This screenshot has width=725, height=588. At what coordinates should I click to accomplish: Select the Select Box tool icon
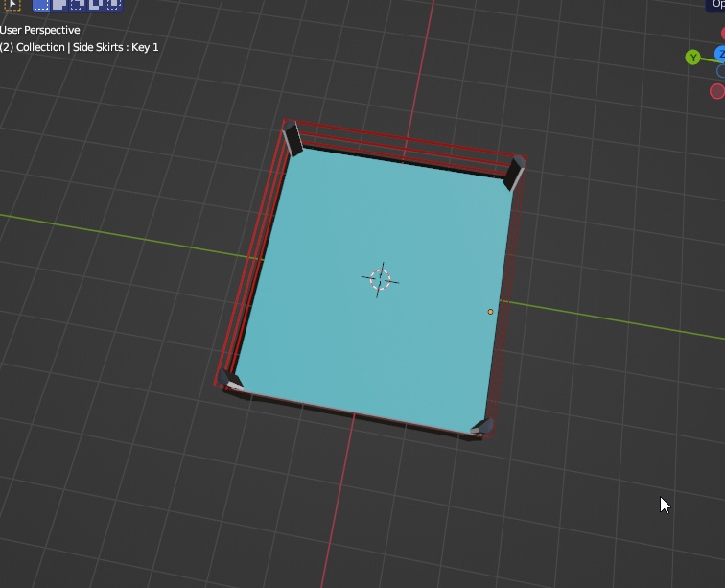[12, 5]
